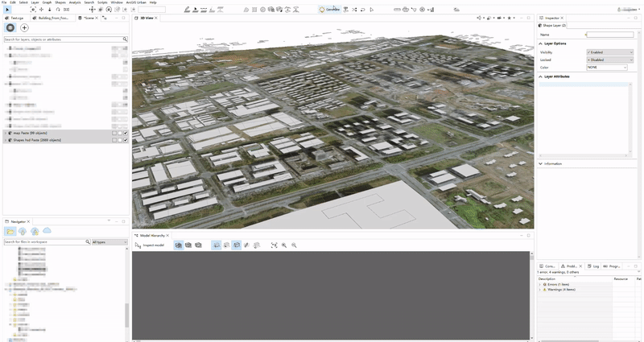Switch to the Test.cga tab

coord(15,18)
